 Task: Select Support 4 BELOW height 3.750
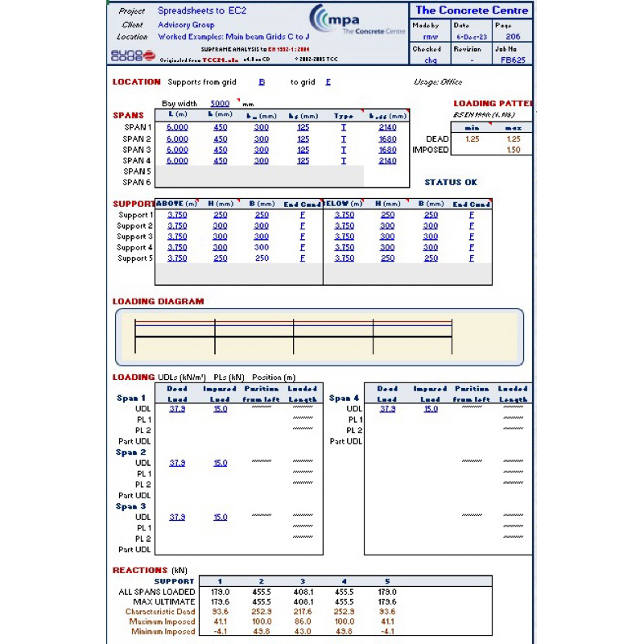[345, 247]
